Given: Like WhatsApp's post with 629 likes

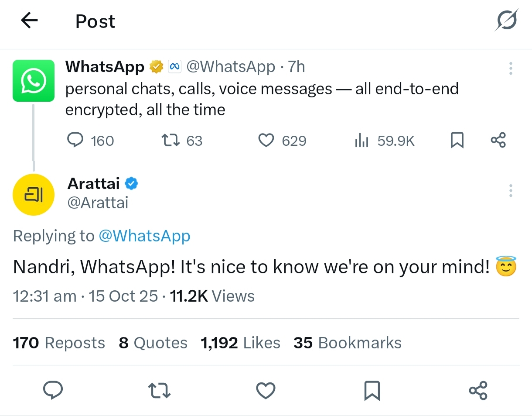Looking at the screenshot, I should pos(266,140).
